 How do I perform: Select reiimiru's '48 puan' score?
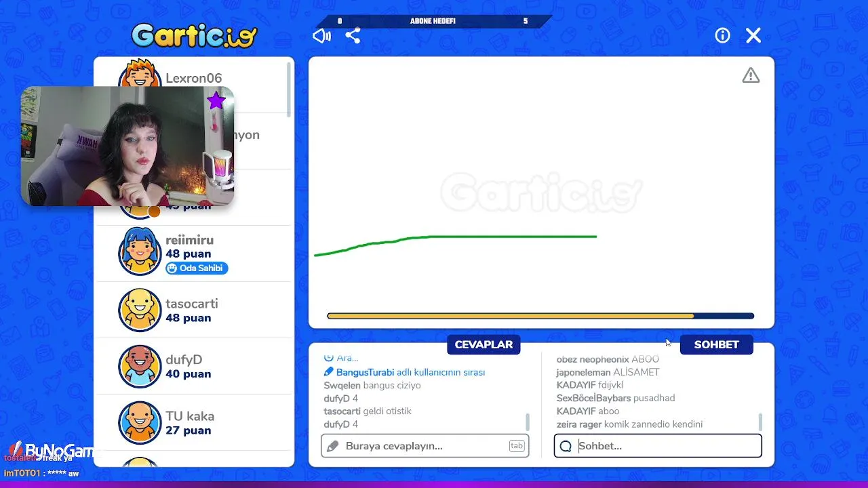pos(188,254)
